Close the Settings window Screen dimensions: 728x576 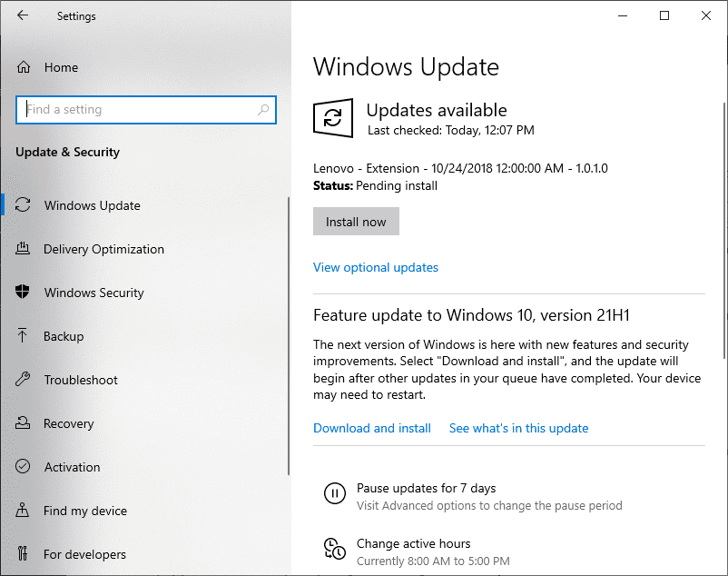coord(706,15)
